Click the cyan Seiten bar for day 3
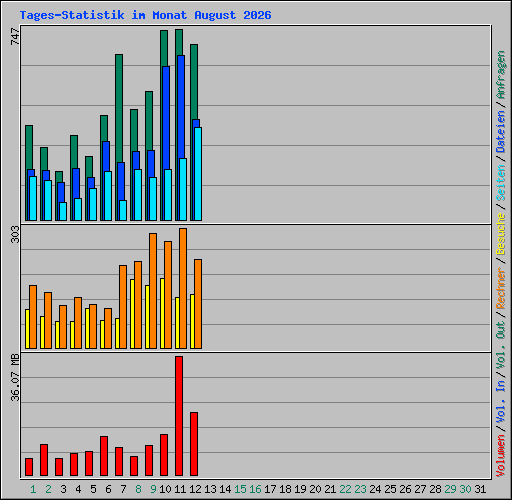The image size is (512, 500). [63, 211]
